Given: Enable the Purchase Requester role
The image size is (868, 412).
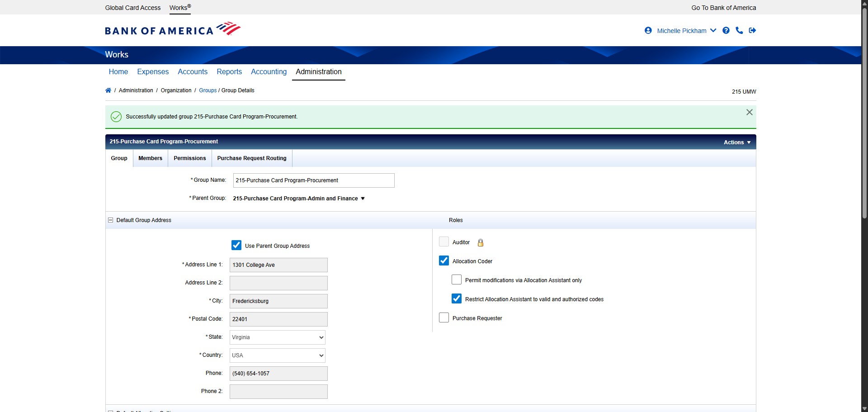Looking at the screenshot, I should 444,318.
